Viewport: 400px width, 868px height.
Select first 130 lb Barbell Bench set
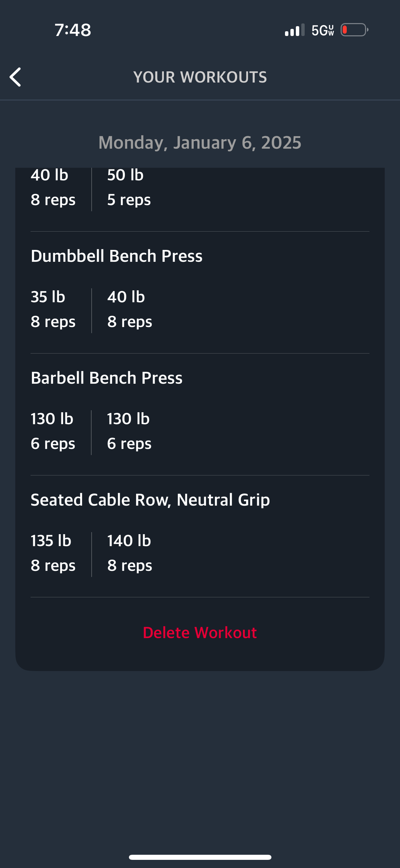[53, 431]
